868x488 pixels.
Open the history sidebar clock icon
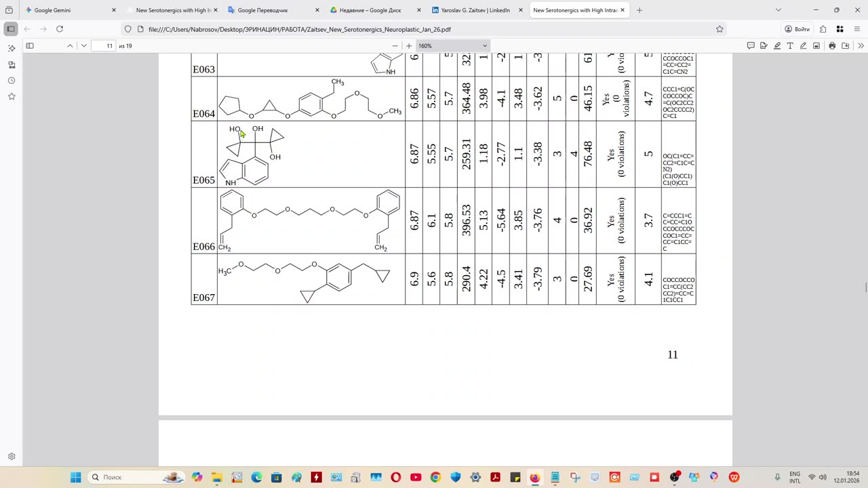12,81
